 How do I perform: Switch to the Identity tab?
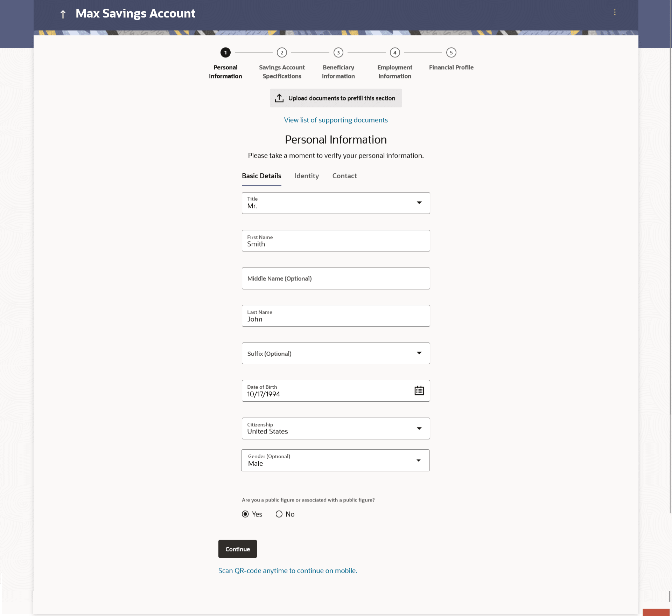pos(307,176)
